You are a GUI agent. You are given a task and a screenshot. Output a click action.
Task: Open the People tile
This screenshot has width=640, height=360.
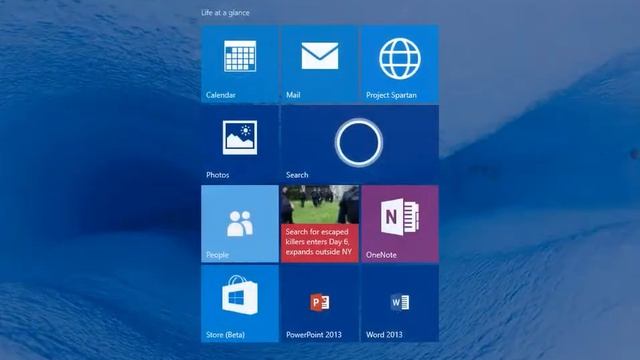pos(240,223)
